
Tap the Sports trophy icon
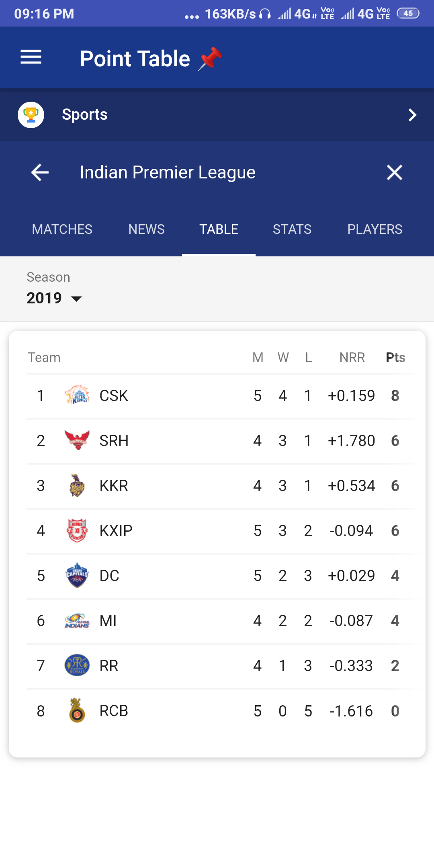pyautogui.click(x=31, y=115)
